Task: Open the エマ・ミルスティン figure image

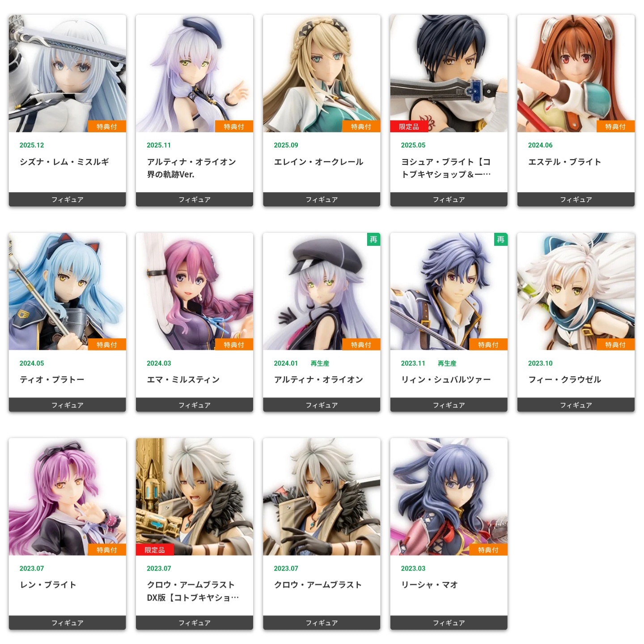Action: 195,291
